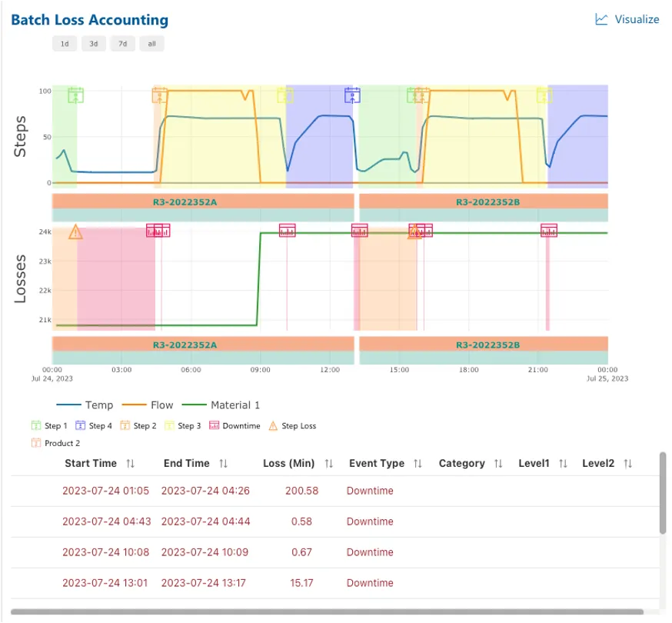Toggle Flow series in legend
The height and width of the screenshot is (623, 672).
click(148, 405)
